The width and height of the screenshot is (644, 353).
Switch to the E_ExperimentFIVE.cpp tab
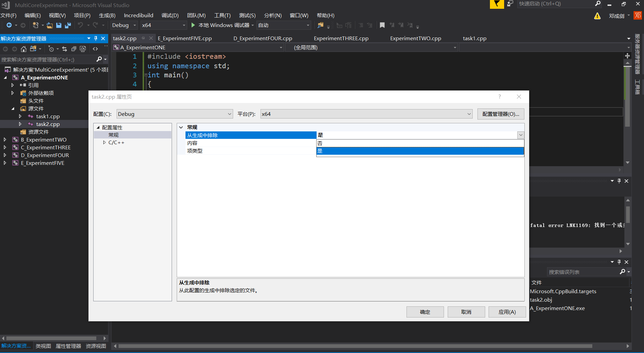coord(185,39)
